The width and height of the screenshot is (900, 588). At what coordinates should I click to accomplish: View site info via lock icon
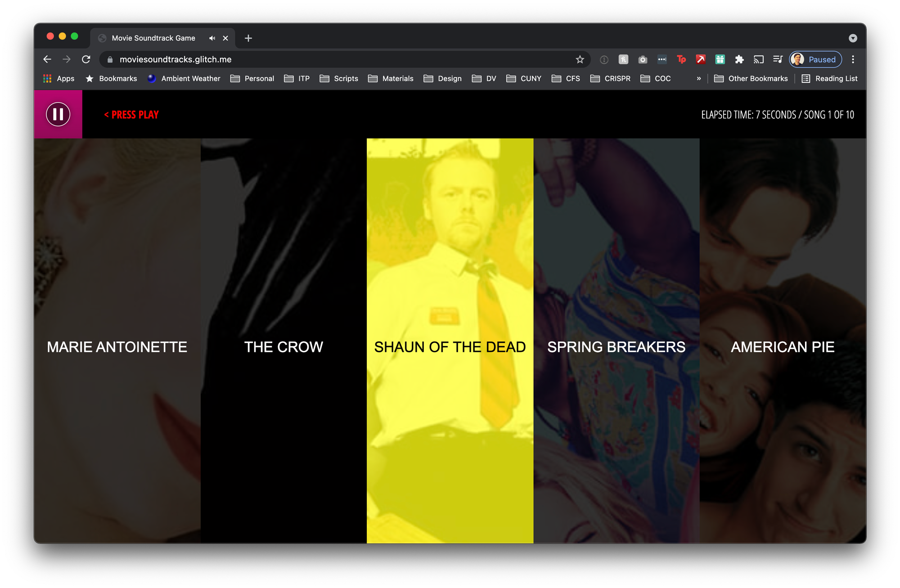(x=110, y=59)
